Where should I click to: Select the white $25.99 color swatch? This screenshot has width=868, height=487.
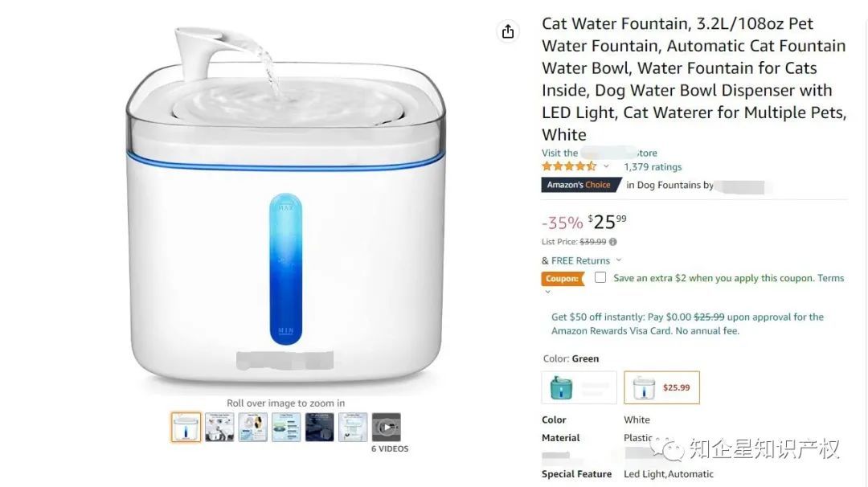[661, 387]
